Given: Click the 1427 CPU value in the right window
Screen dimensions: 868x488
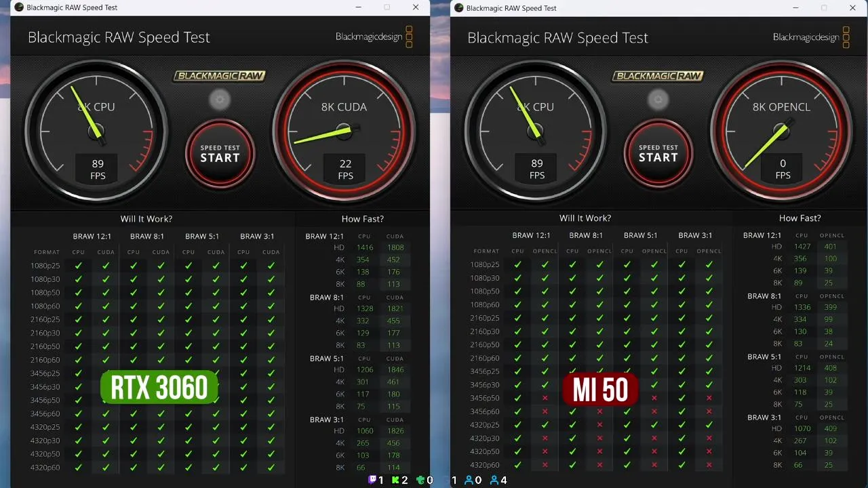Looking at the screenshot, I should point(802,247).
